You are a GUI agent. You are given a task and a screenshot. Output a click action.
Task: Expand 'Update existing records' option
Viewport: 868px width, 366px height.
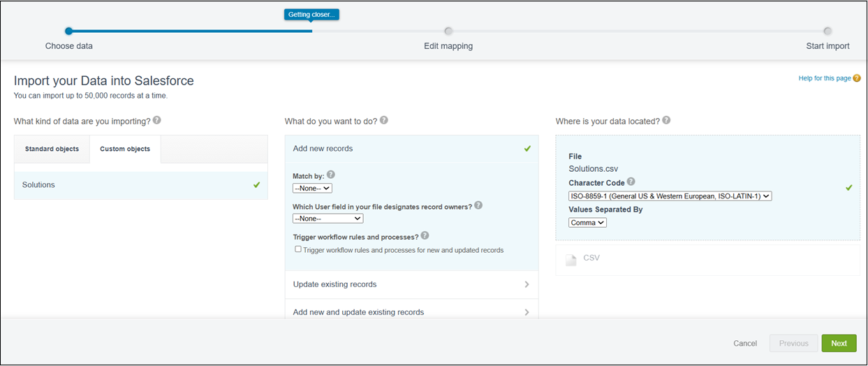(411, 284)
